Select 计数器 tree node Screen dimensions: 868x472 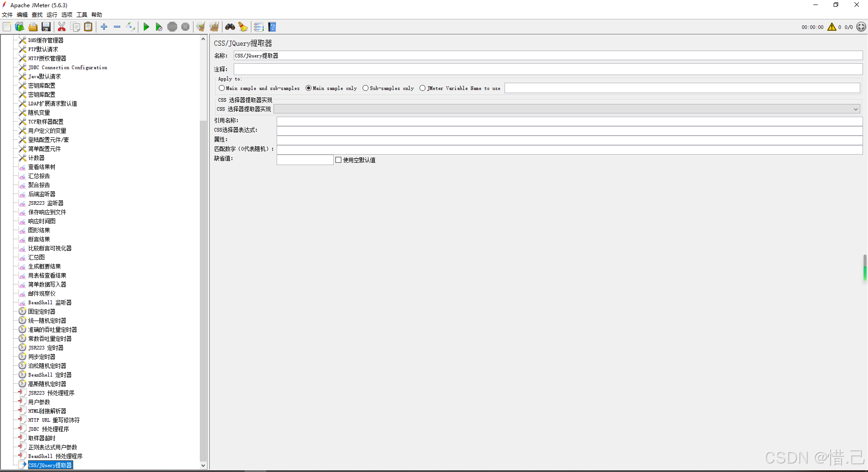(36, 158)
